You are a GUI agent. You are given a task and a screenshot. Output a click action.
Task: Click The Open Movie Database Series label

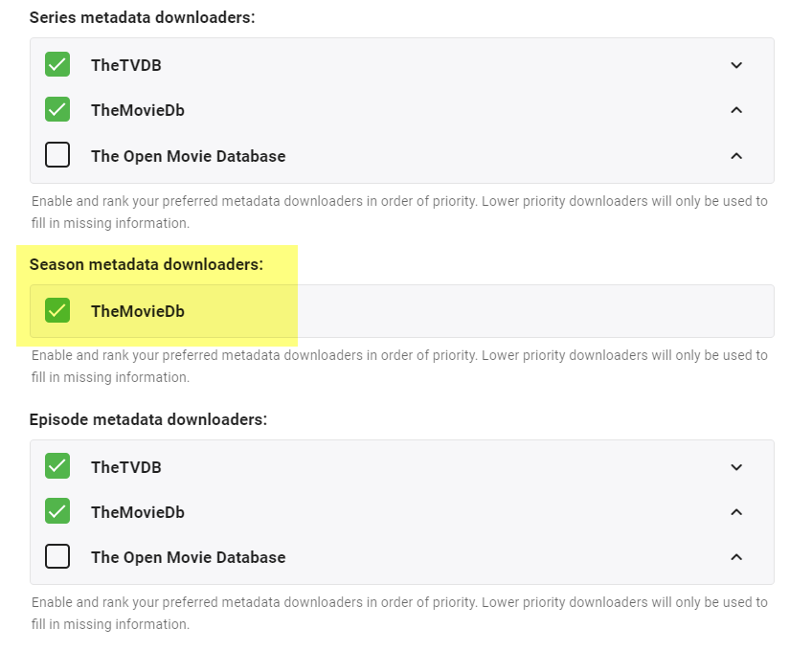click(x=188, y=156)
